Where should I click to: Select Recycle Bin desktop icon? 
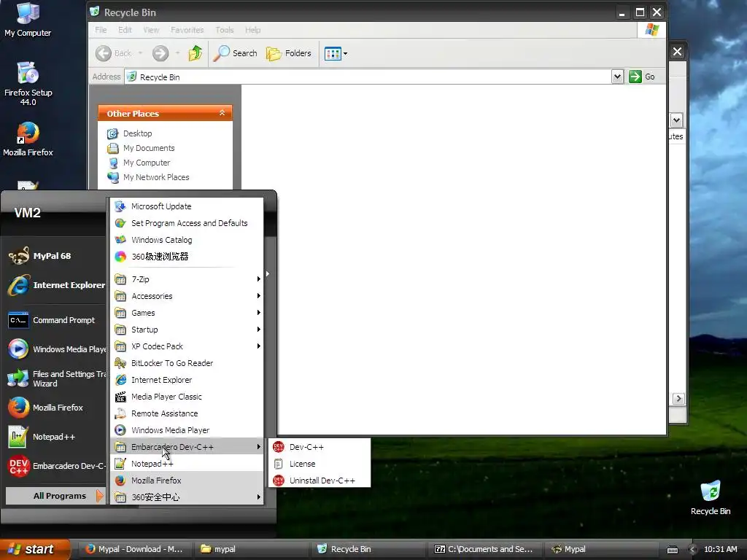tap(711, 497)
